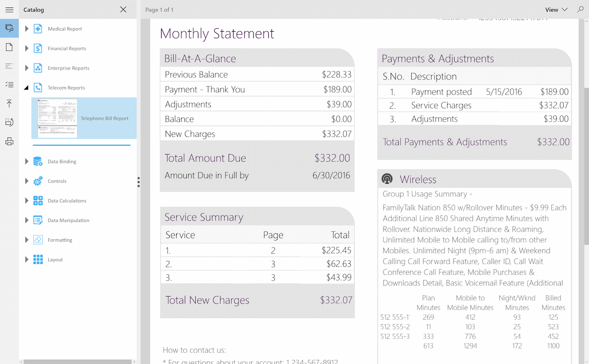Click the Monthly Statement heading
The width and height of the screenshot is (589, 364).
pyautogui.click(x=217, y=33)
